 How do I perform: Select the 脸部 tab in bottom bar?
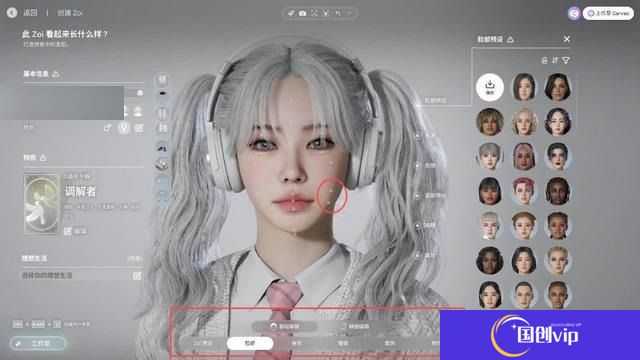click(250, 343)
